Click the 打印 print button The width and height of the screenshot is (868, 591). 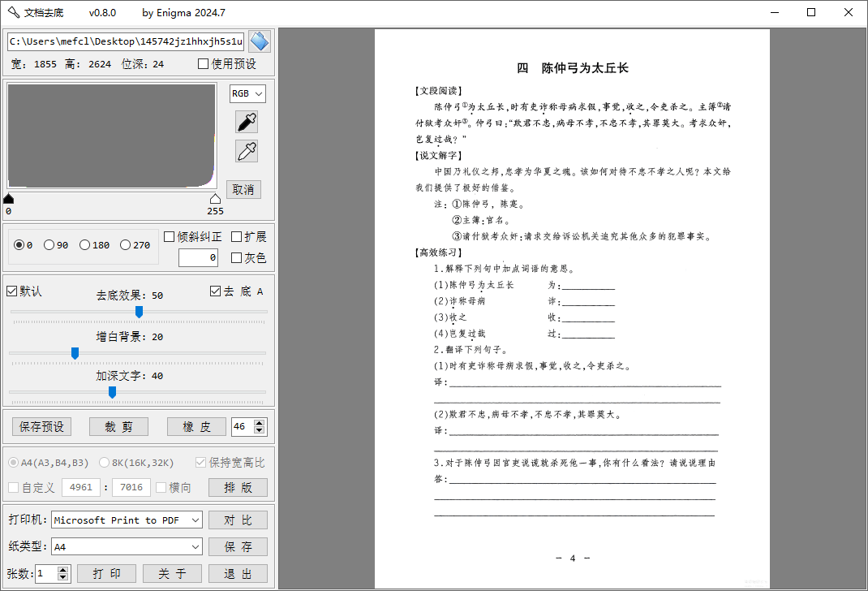pyautogui.click(x=106, y=573)
